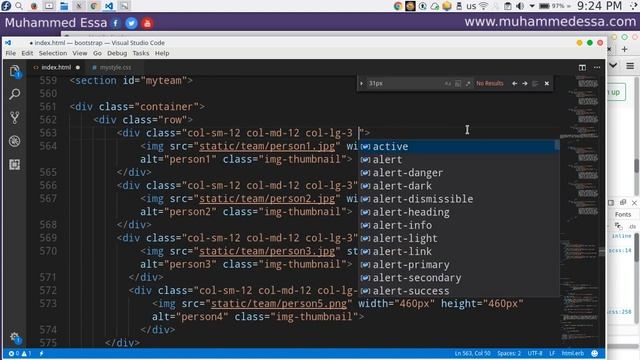Open the Fonts tab in browser devtools
The height and width of the screenshot is (360, 640).
pyautogui.click(x=623, y=214)
